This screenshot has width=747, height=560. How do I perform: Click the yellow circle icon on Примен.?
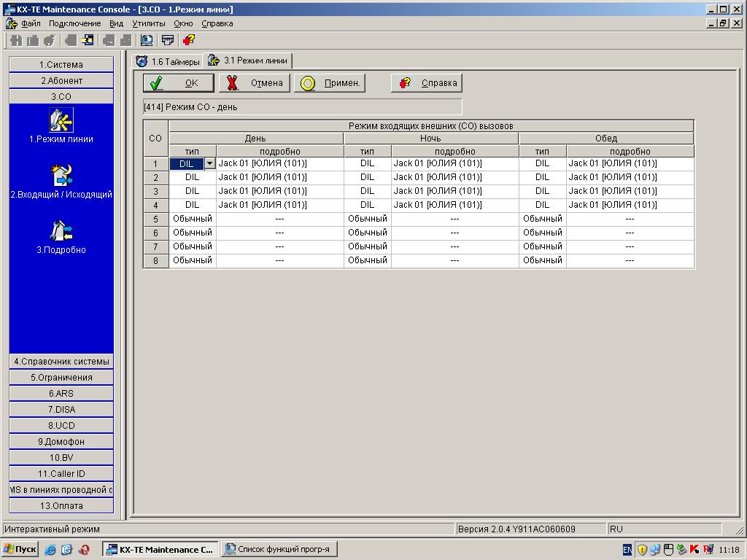point(308,83)
